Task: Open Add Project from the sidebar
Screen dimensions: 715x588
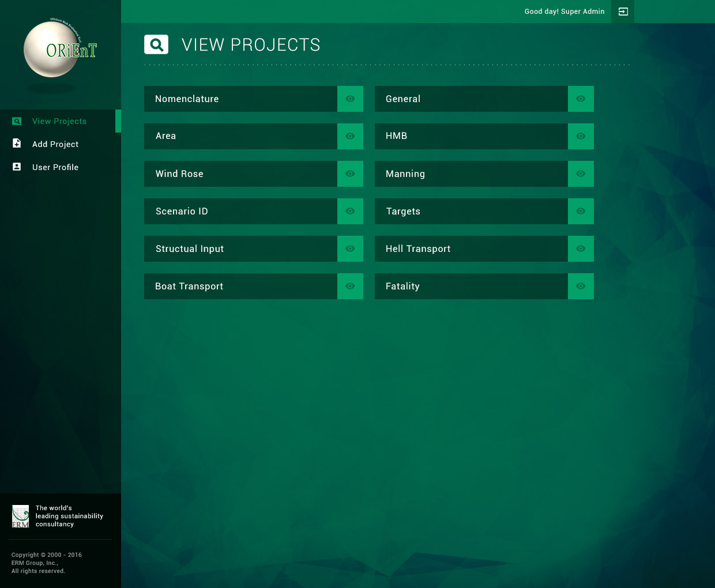Action: 55,144
